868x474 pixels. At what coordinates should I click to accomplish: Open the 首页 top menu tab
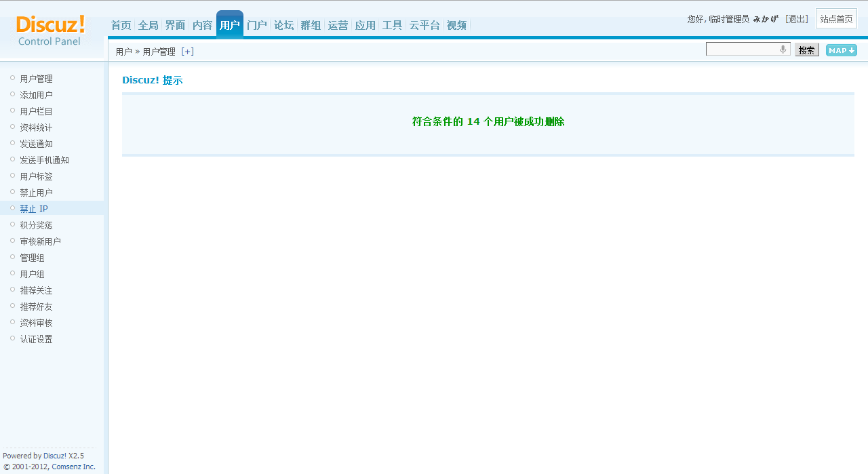click(x=121, y=26)
